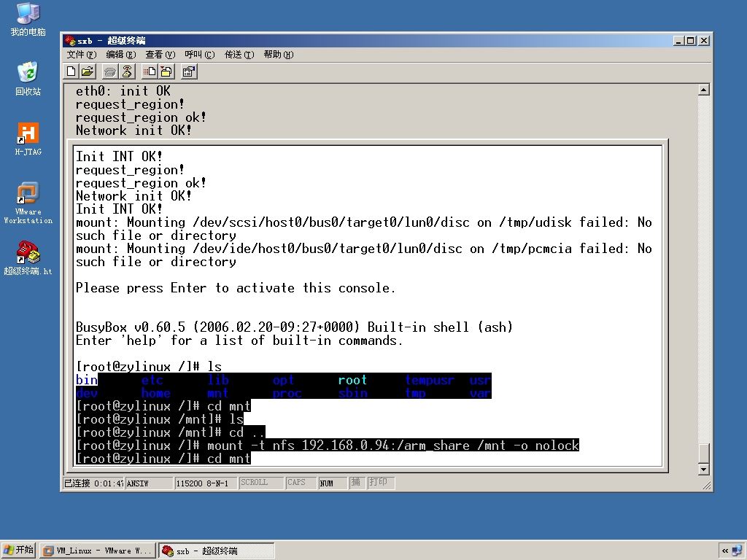This screenshot has height=560, width=747.
Task: Click the terminal scrollbar down arrow
Action: (x=704, y=470)
